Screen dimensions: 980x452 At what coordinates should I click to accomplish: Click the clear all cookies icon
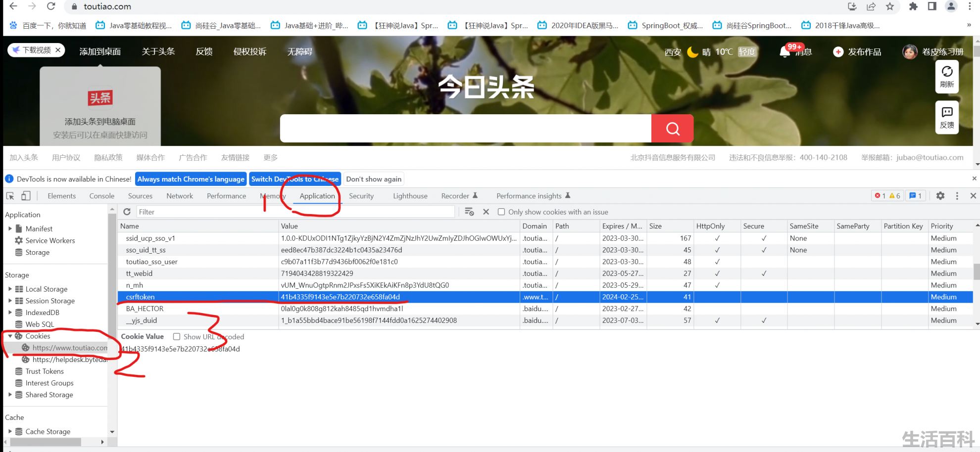pos(469,212)
